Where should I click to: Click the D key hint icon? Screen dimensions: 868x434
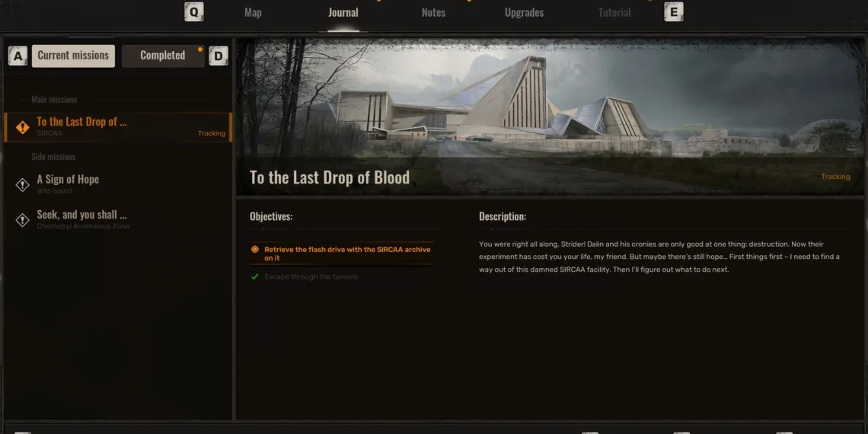218,56
